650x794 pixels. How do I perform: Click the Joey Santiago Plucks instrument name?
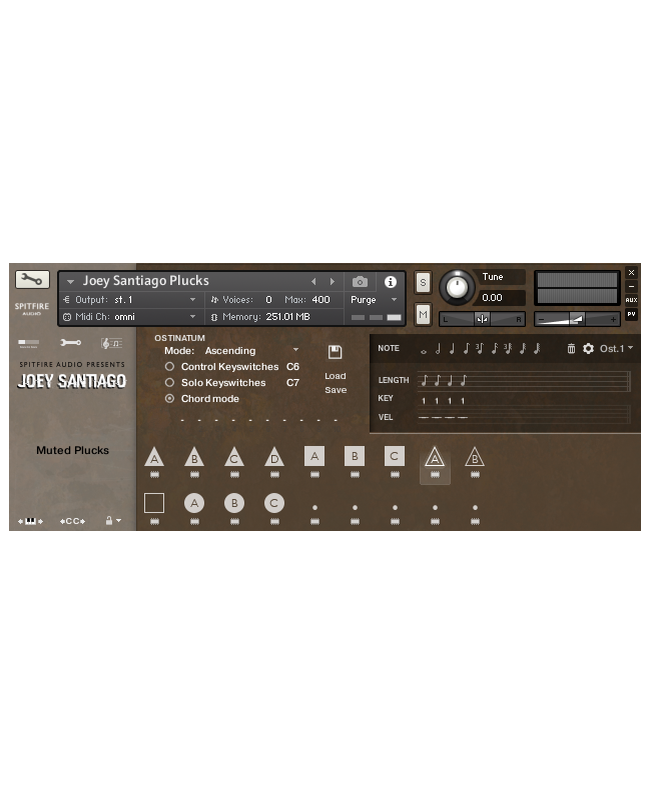click(146, 281)
